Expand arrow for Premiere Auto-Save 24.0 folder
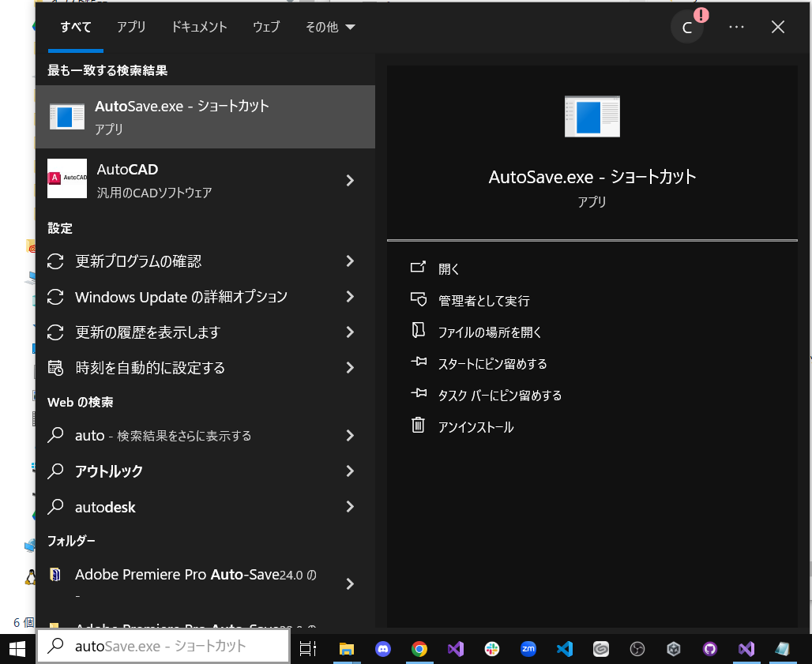 (350, 583)
